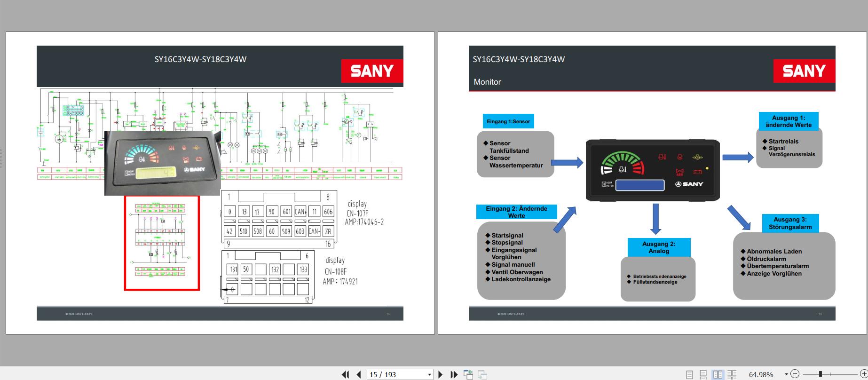
Task: Open the page number dropdown arrow
Action: [429, 375]
